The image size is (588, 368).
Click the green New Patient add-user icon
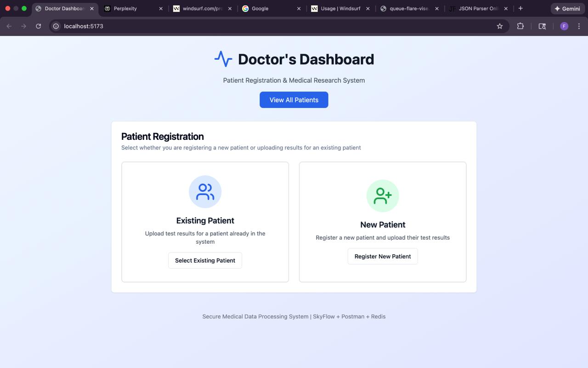click(383, 196)
